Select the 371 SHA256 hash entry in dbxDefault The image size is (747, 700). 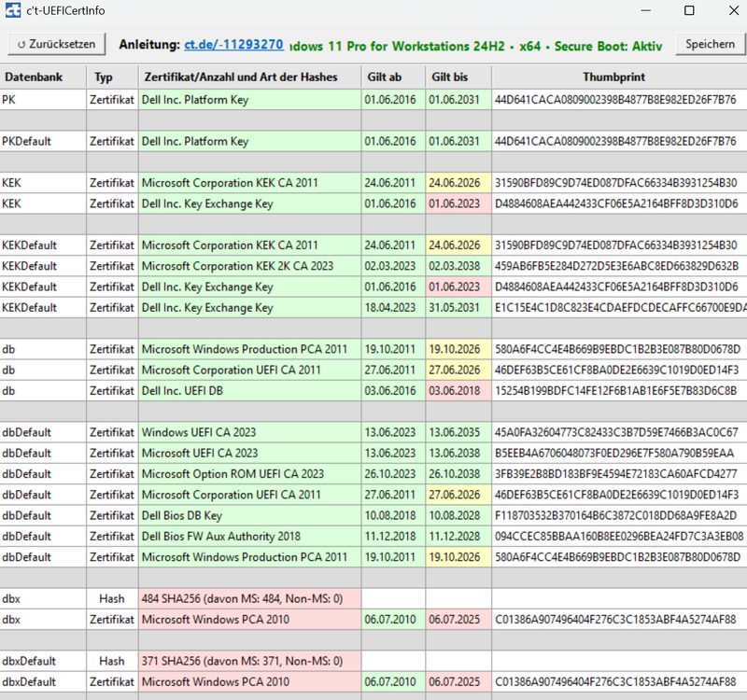point(249,662)
